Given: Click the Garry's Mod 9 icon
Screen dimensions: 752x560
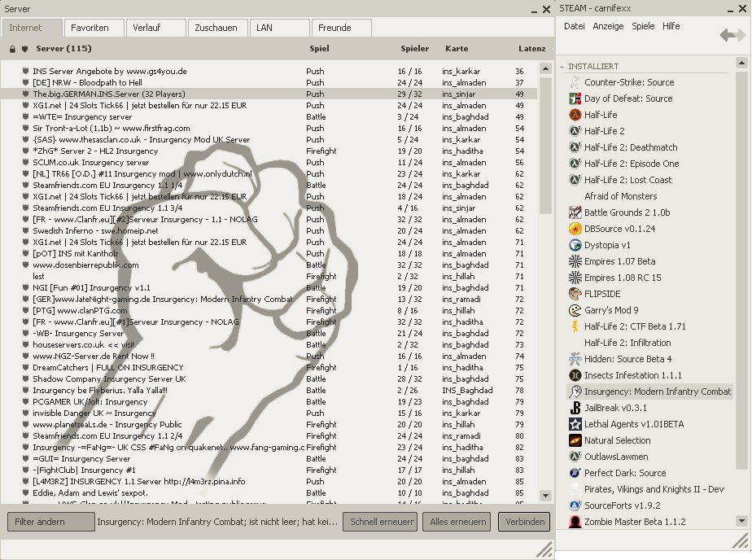Looking at the screenshot, I should coord(575,310).
